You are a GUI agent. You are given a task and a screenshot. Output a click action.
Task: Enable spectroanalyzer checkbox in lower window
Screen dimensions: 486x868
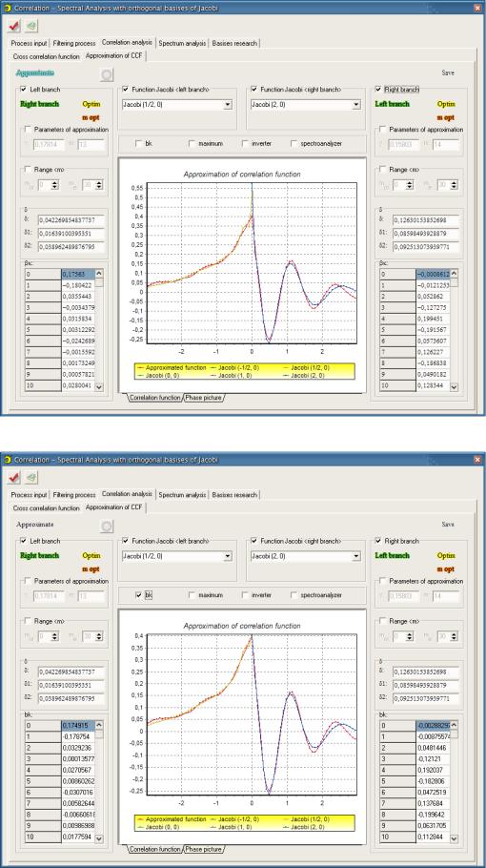(294, 595)
